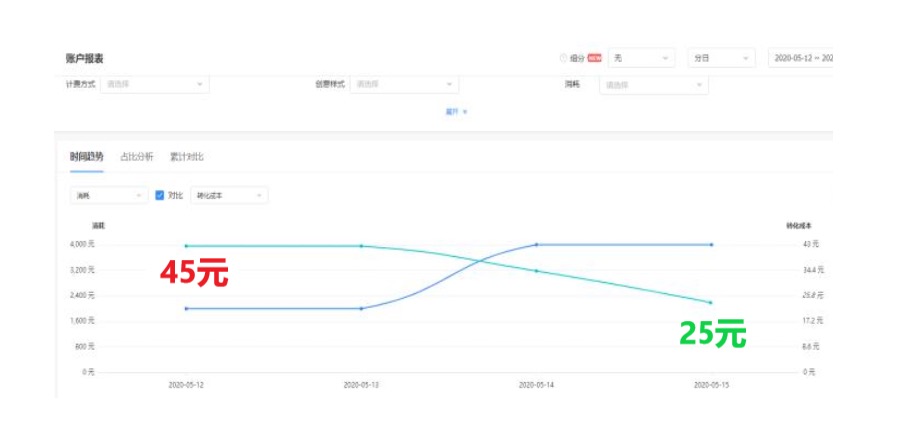900x429 pixels.
Task: Switch to the 占比分析 tab
Action: (x=137, y=157)
